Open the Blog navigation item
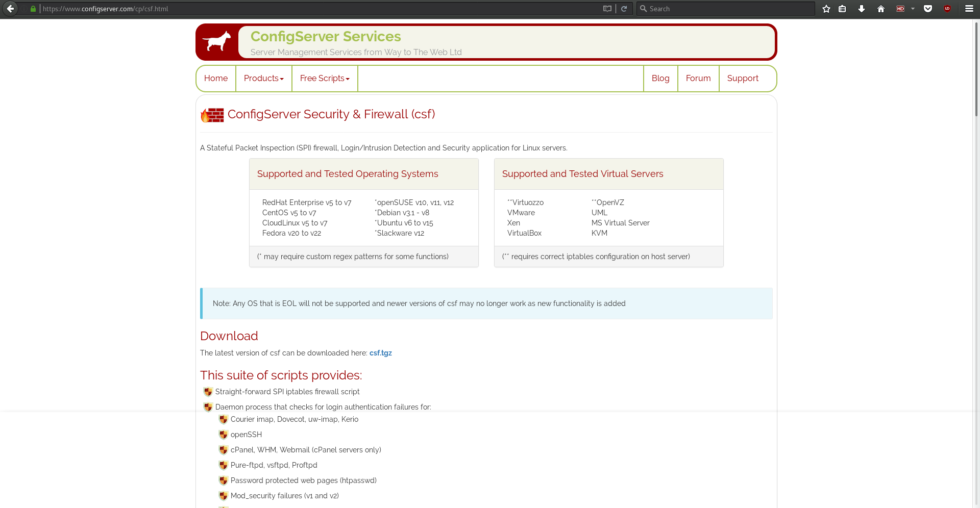The height and width of the screenshot is (508, 980). [x=660, y=78]
